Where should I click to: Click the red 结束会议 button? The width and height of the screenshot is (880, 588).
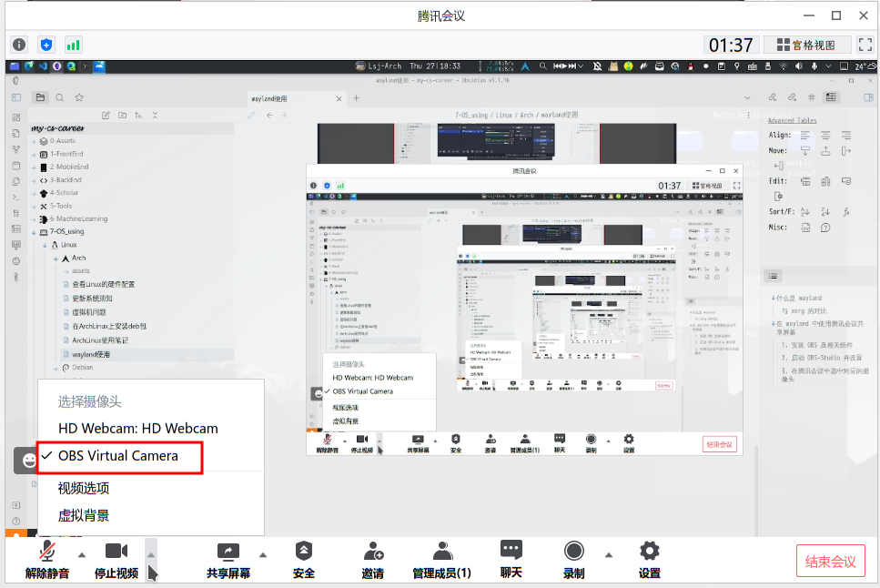(830, 561)
